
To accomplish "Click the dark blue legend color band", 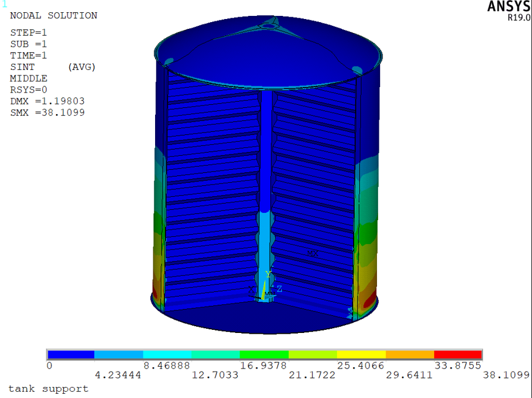I will point(71,354).
